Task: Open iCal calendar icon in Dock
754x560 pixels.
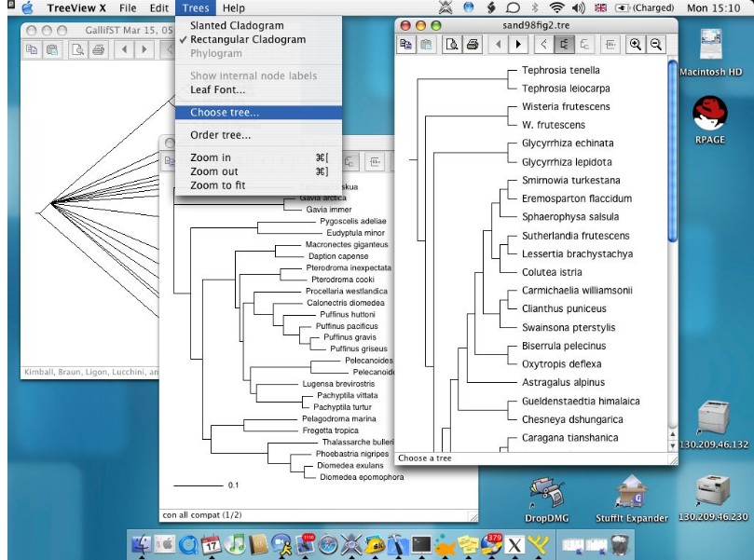Action: [212, 544]
